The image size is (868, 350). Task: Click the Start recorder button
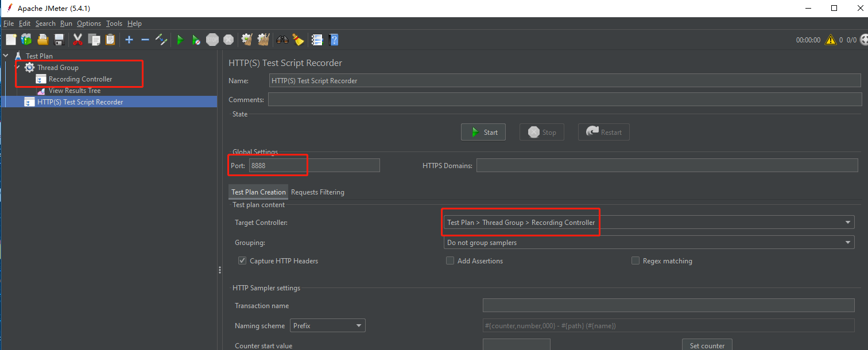(x=483, y=132)
